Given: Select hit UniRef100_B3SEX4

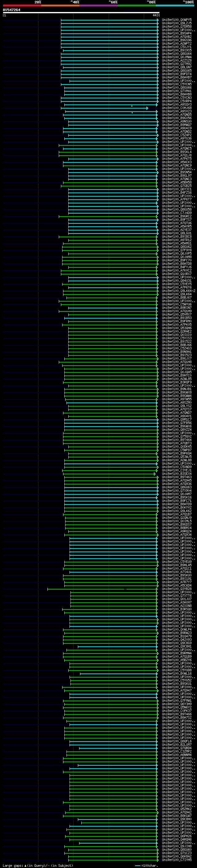Looking at the screenshot, I should point(177,474).
